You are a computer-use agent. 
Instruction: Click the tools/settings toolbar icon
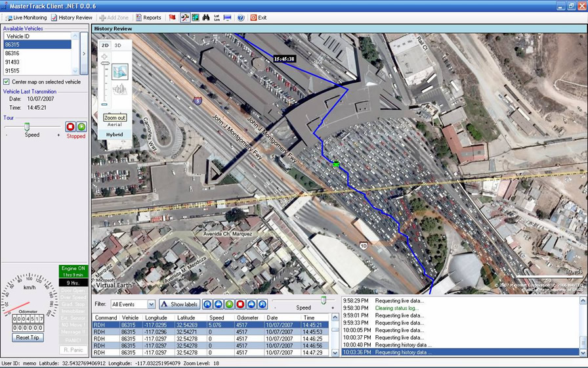[x=185, y=18]
